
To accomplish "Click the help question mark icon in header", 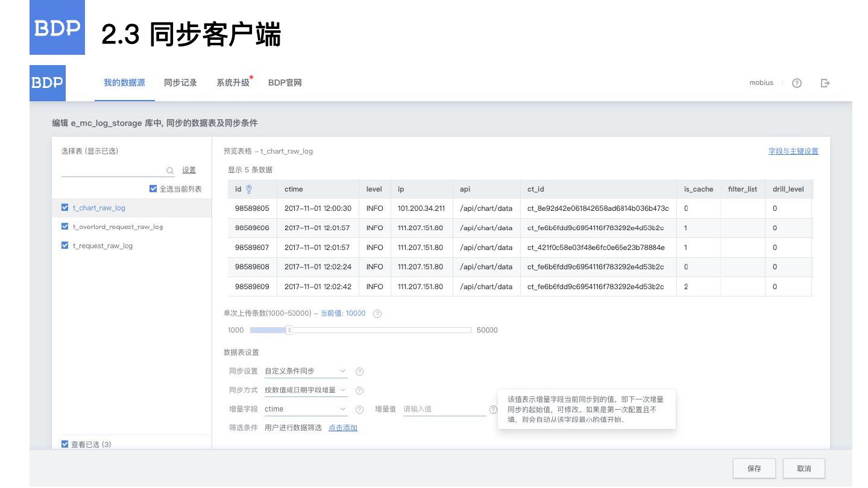I will (796, 83).
